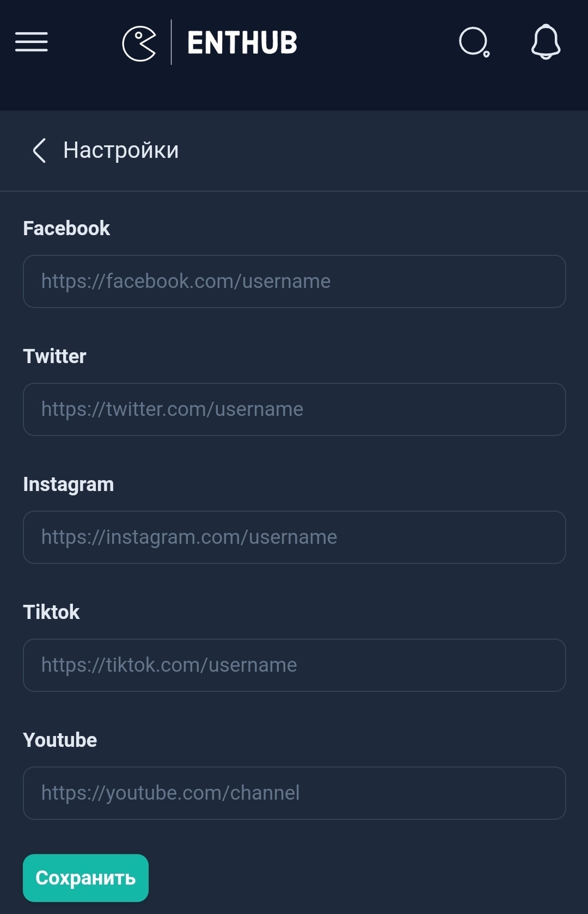
Task: Select the Instagram profile link field
Action: (294, 537)
